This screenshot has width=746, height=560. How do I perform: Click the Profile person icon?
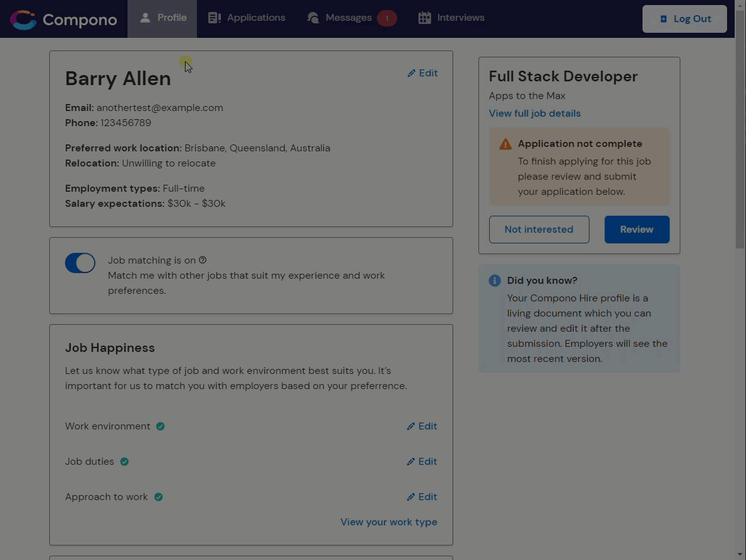(145, 18)
